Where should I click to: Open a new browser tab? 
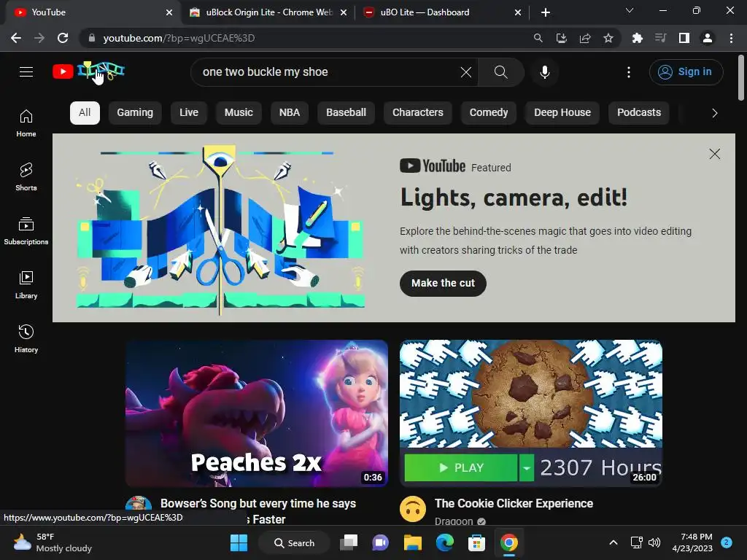coord(546,13)
